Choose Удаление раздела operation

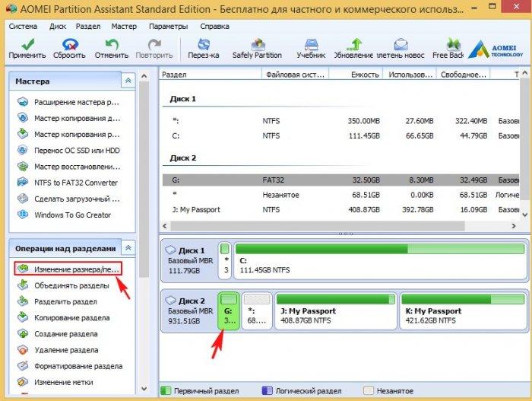tap(58, 350)
